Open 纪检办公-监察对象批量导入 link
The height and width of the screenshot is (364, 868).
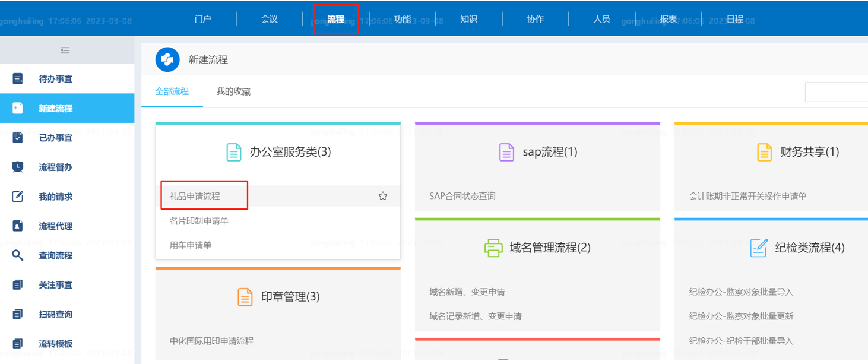741,292
